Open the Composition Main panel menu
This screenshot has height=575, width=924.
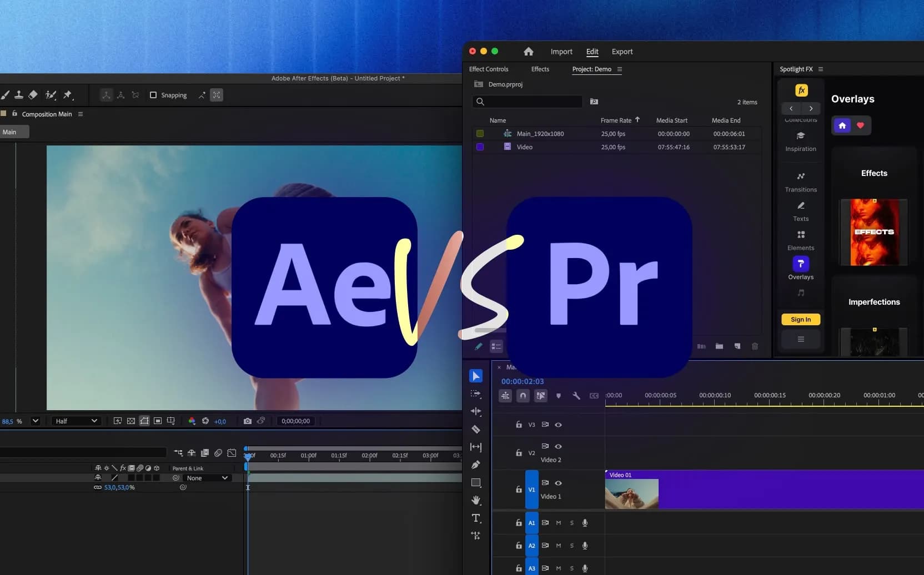pyautogui.click(x=81, y=114)
